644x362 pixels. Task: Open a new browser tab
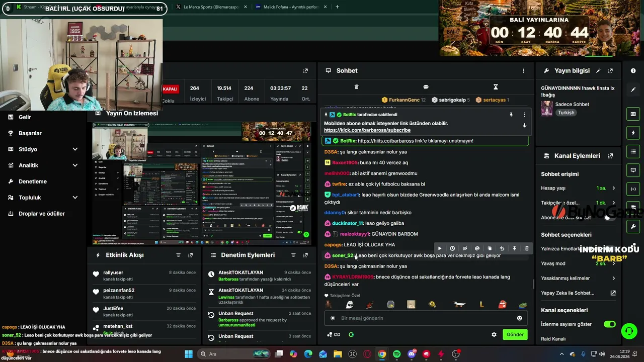point(337,7)
